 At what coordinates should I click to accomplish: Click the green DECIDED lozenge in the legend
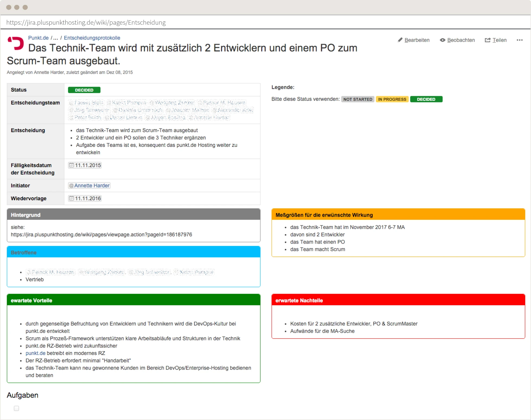[x=426, y=99]
